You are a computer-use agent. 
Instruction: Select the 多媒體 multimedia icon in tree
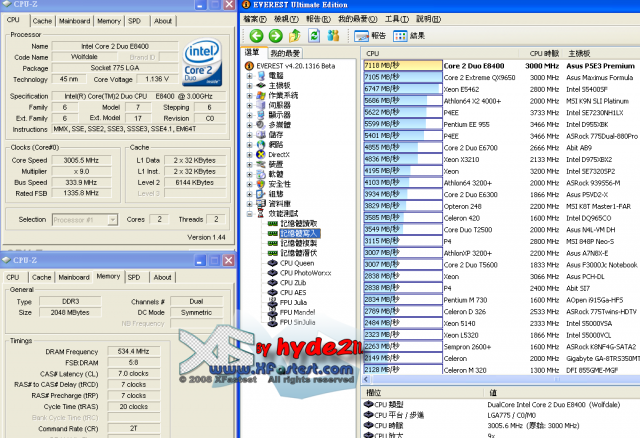pos(261,125)
